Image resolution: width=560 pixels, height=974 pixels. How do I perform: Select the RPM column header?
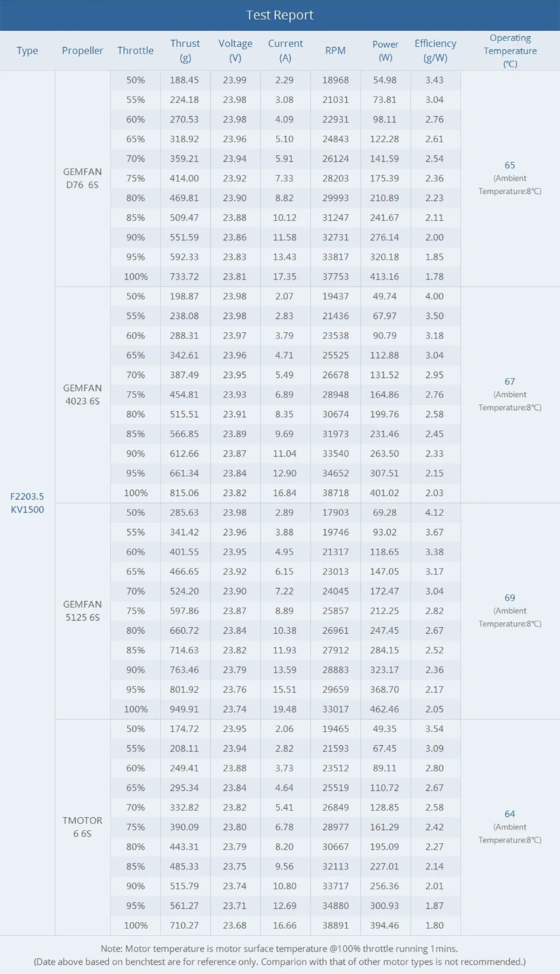point(336,51)
